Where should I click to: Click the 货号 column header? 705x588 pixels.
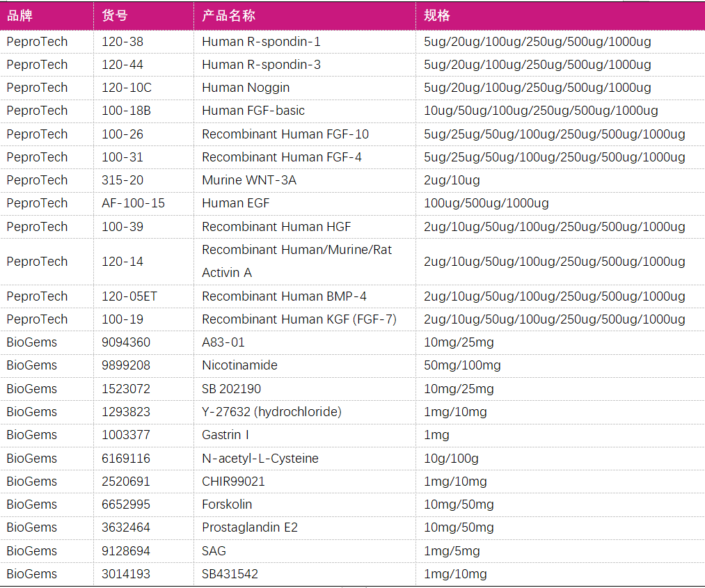pos(115,16)
